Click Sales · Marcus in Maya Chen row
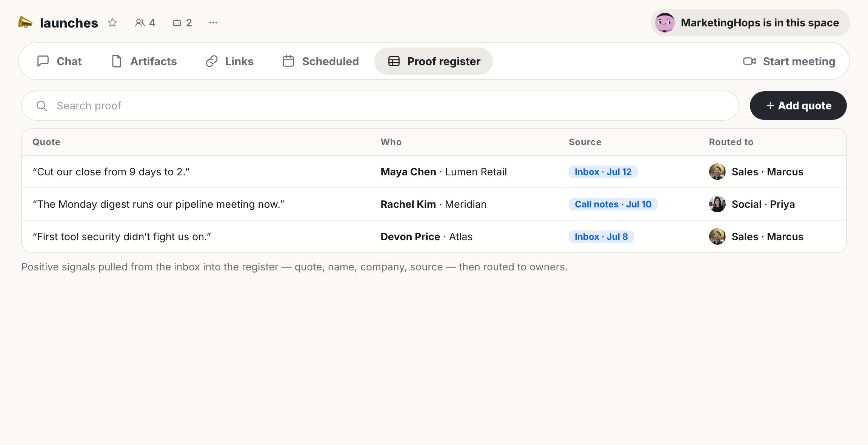 coord(767,172)
